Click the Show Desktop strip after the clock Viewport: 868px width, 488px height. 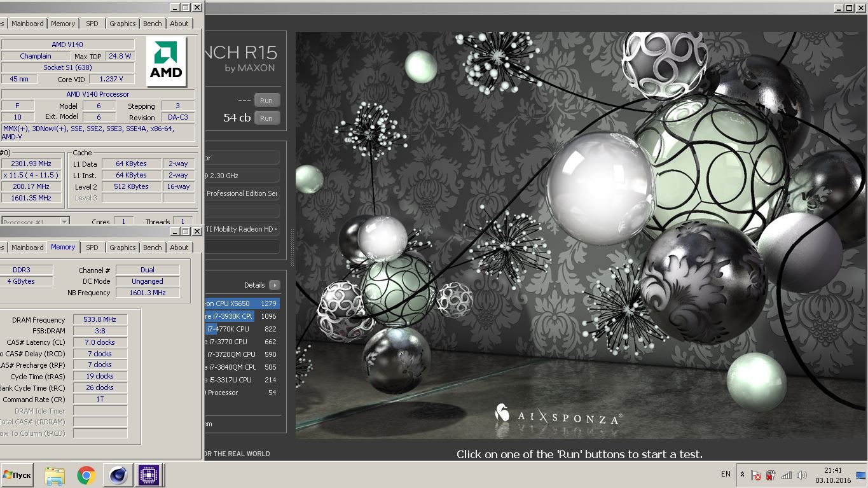pos(861,475)
